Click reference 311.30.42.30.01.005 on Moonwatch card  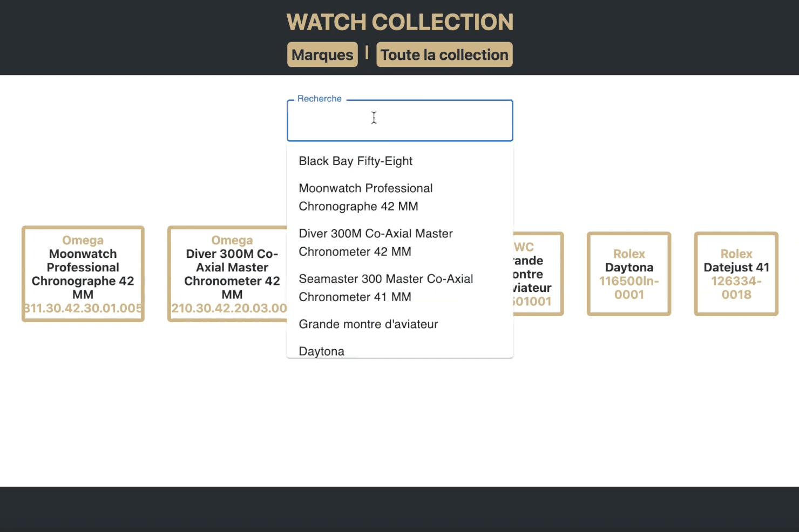point(83,308)
